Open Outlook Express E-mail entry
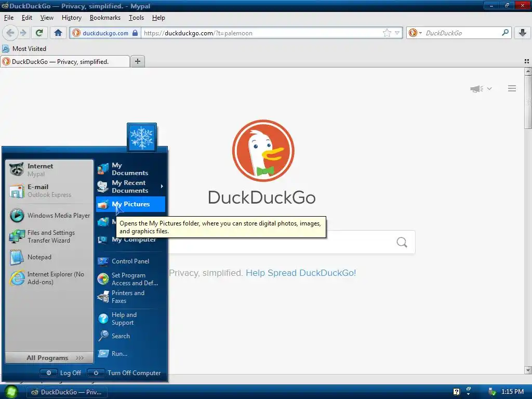 point(49,191)
